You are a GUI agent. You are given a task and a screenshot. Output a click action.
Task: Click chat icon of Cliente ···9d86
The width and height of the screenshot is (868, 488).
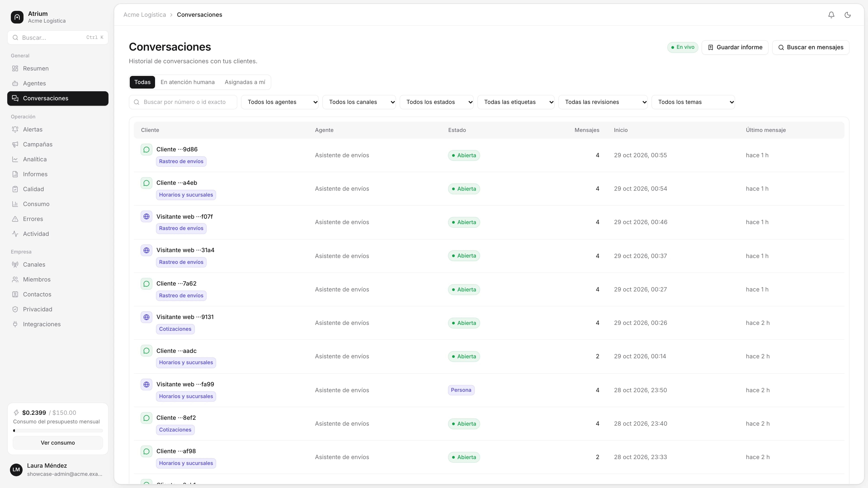(x=146, y=150)
